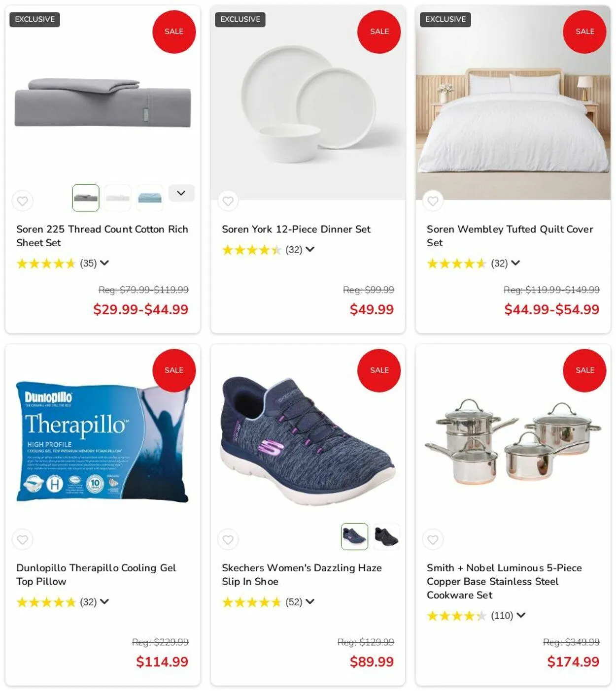Pick black Skechers shoe colour variant
The height and width of the screenshot is (691, 616).
(386, 536)
